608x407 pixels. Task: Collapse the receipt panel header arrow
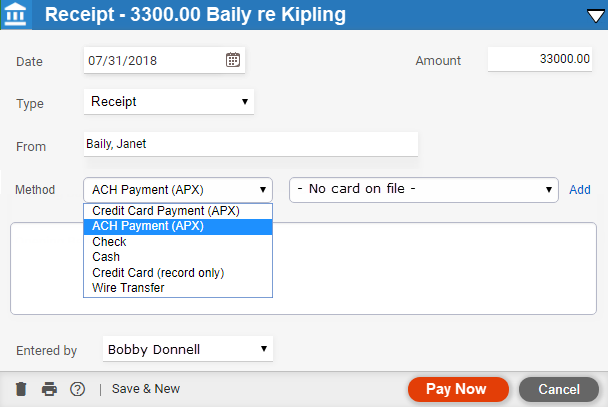point(593,15)
